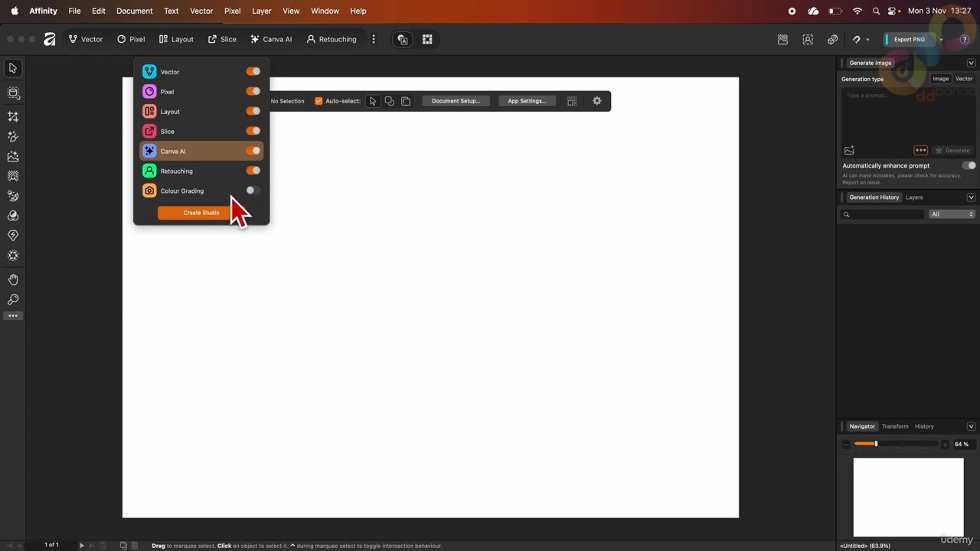980x551 pixels.
Task: Collapse the Generate Image panel chevron
Action: point(971,63)
